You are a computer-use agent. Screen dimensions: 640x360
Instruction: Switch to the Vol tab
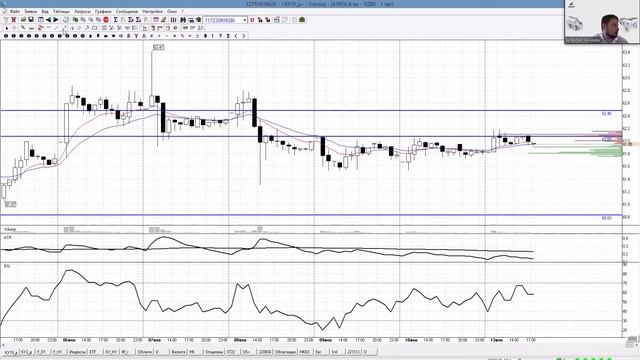pyautogui.click(x=336, y=351)
